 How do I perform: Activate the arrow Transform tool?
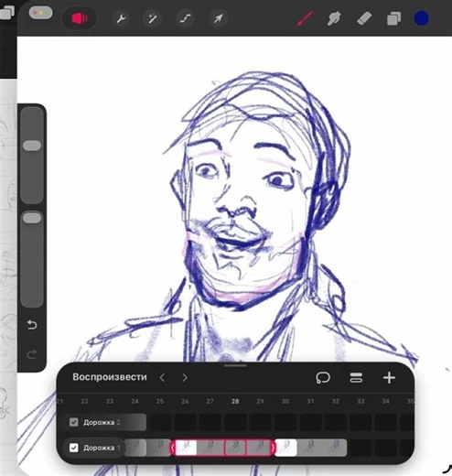click(x=218, y=18)
